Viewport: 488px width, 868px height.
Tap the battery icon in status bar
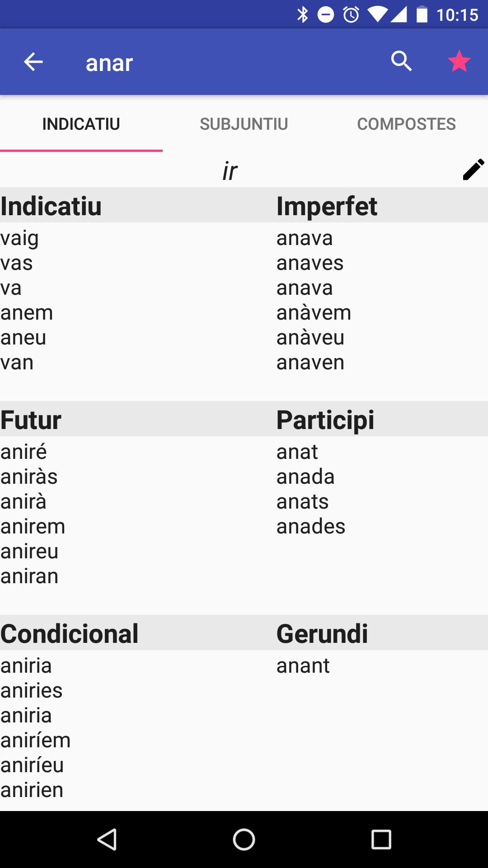422,14
